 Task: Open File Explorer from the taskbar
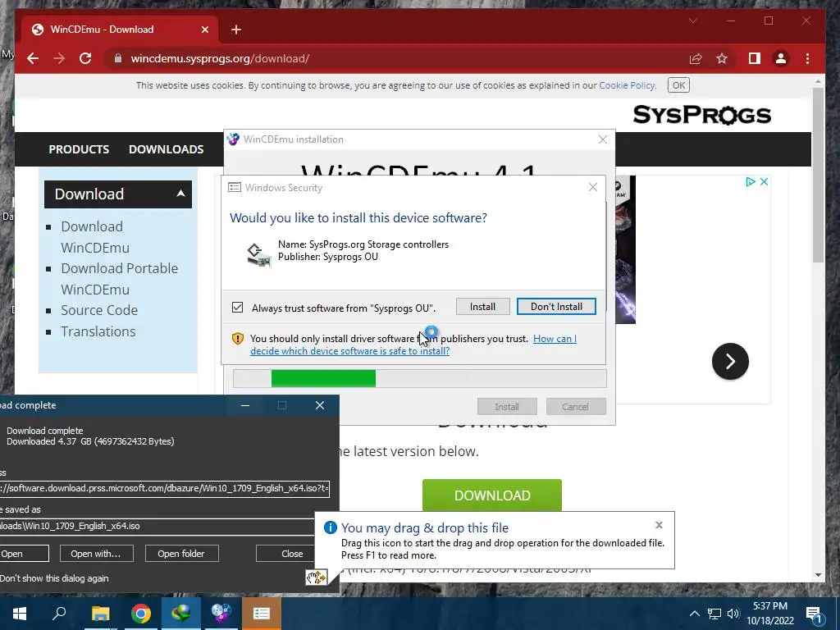coord(100,614)
